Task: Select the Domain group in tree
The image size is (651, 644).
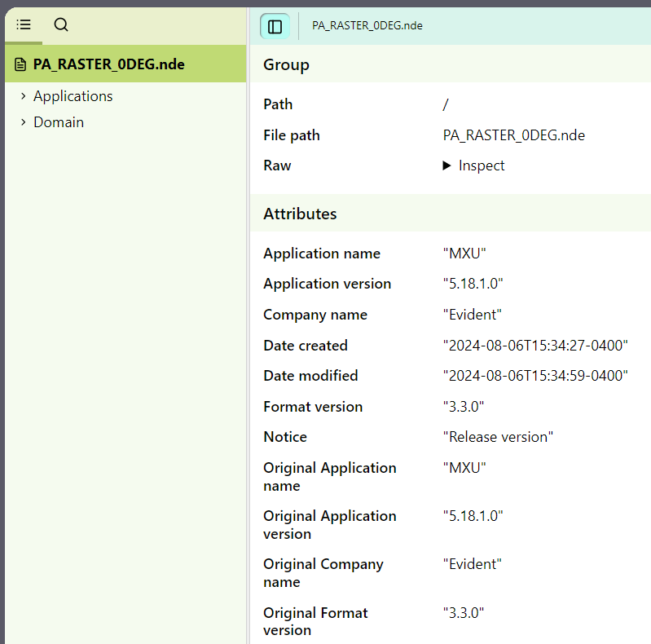Action: tap(59, 122)
